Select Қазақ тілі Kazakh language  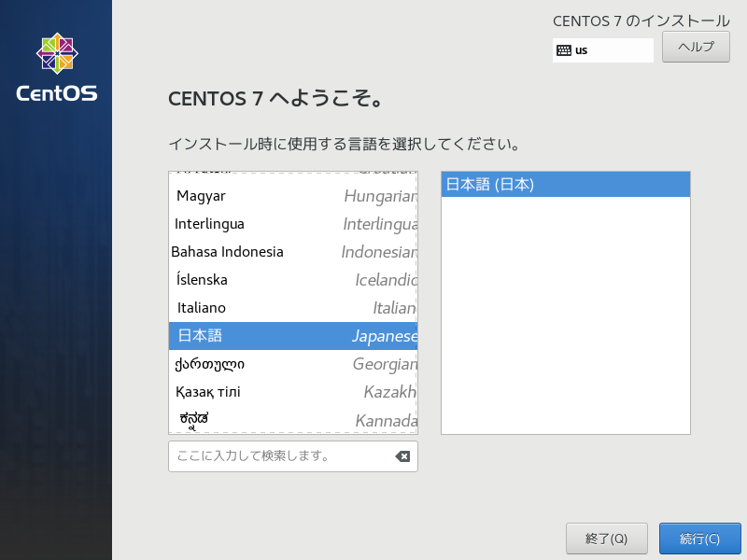coord(293,392)
